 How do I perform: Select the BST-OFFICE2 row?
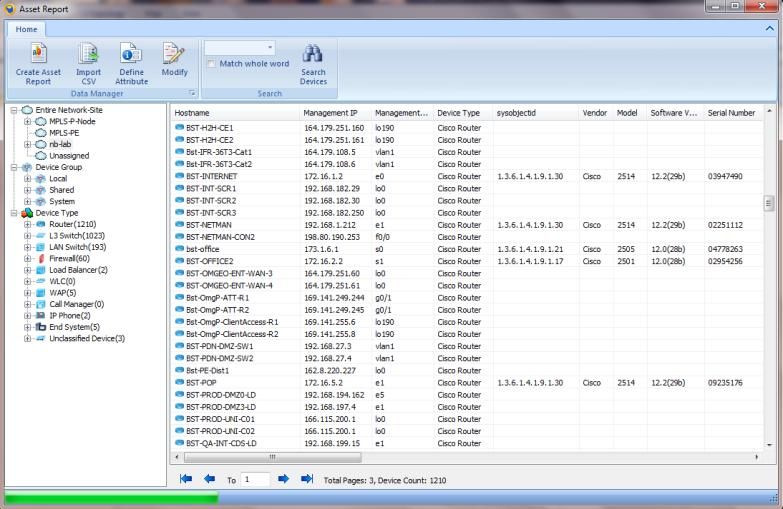point(466,261)
